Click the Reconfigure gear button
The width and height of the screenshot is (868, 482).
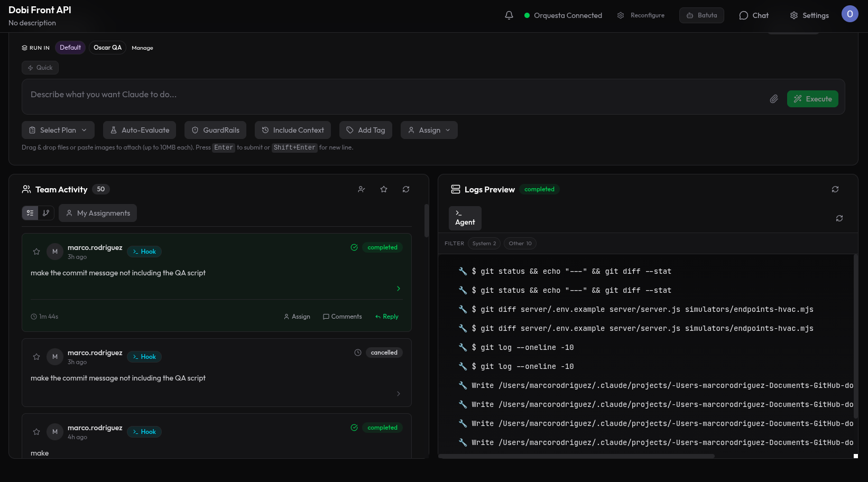641,15
